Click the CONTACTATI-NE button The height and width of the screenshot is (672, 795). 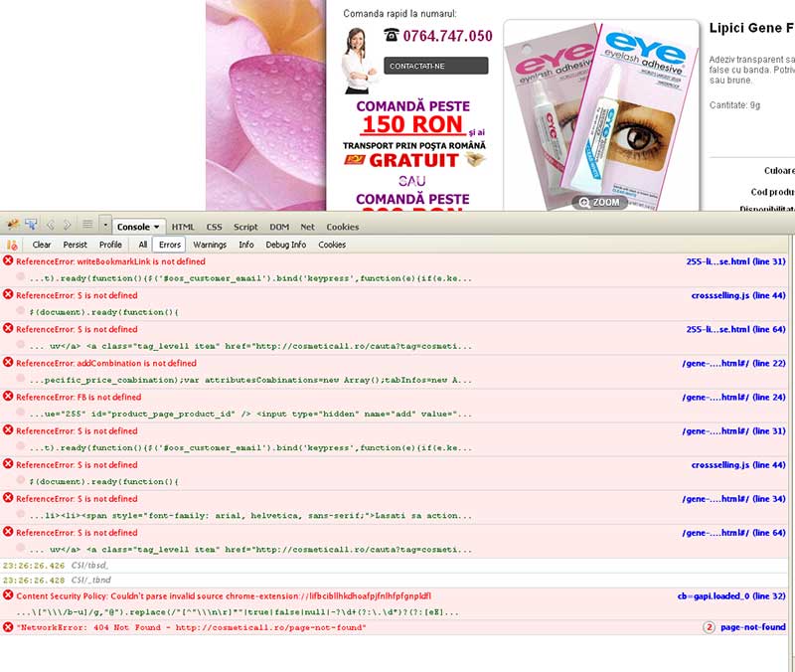pyautogui.click(x=435, y=66)
